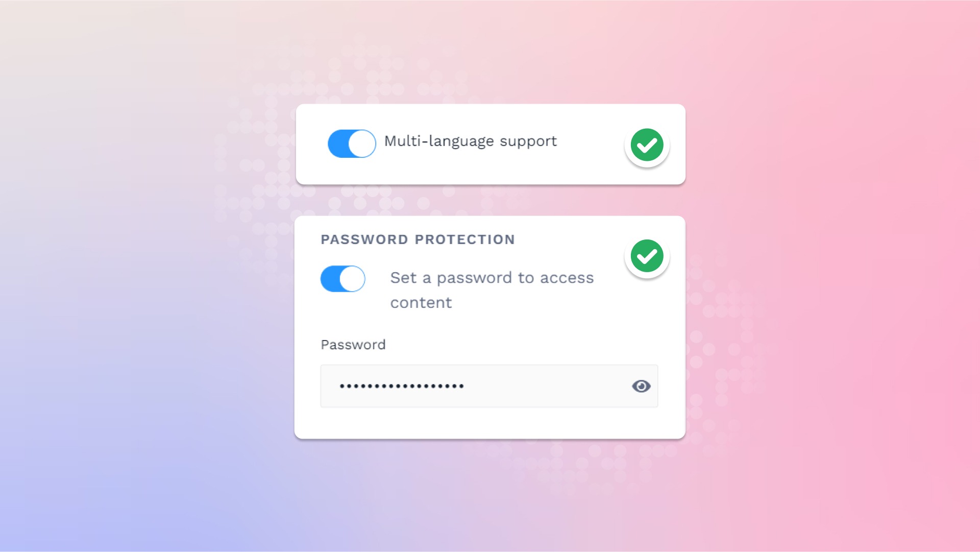
Task: Select the masked password dots
Action: coord(402,386)
